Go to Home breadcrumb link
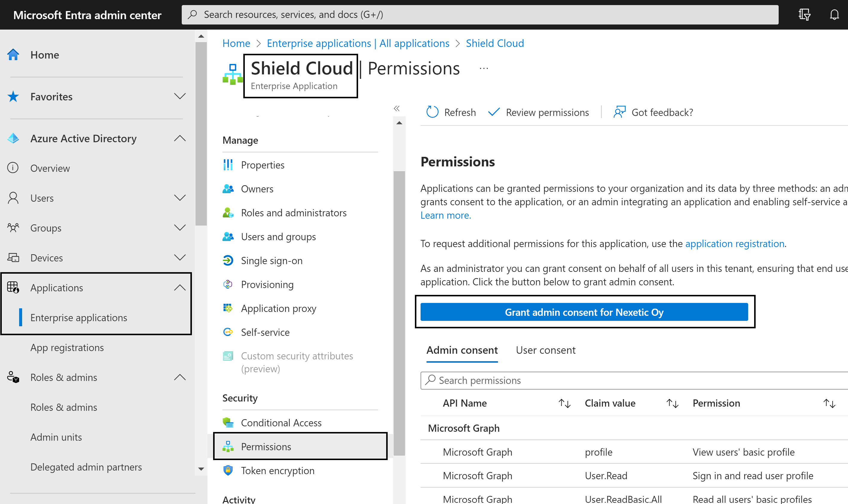The width and height of the screenshot is (848, 504). pyautogui.click(x=236, y=43)
